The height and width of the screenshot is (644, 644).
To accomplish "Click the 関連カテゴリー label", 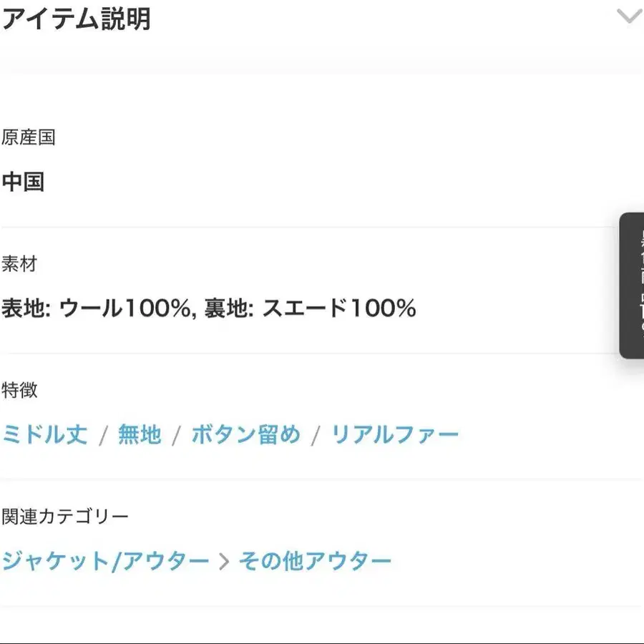I will point(65,516).
